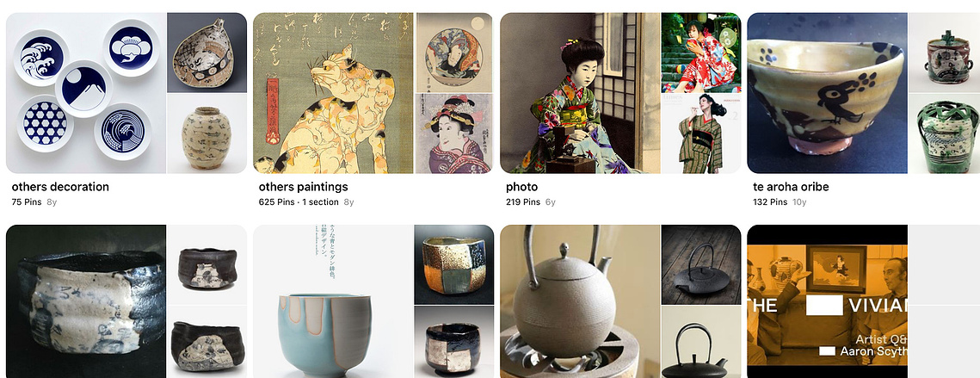The height and width of the screenshot is (378, 980).
Task: Select the blue and white plates cover image
Action: [x=86, y=93]
